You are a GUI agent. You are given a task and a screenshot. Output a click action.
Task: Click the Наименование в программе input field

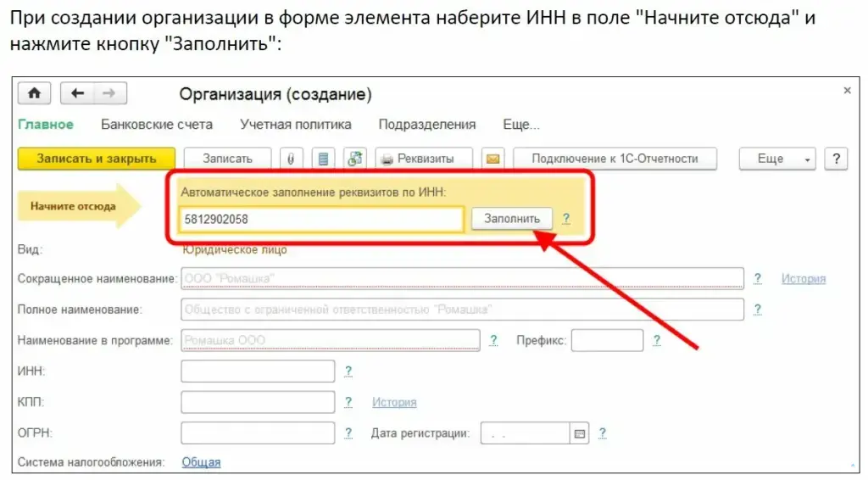(x=331, y=340)
